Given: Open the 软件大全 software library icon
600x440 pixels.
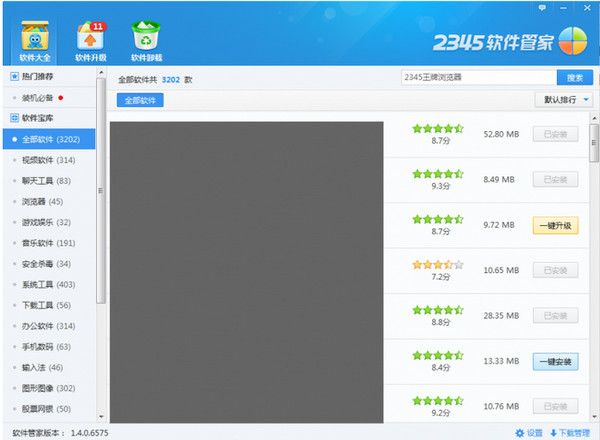Looking at the screenshot, I should point(35,36).
